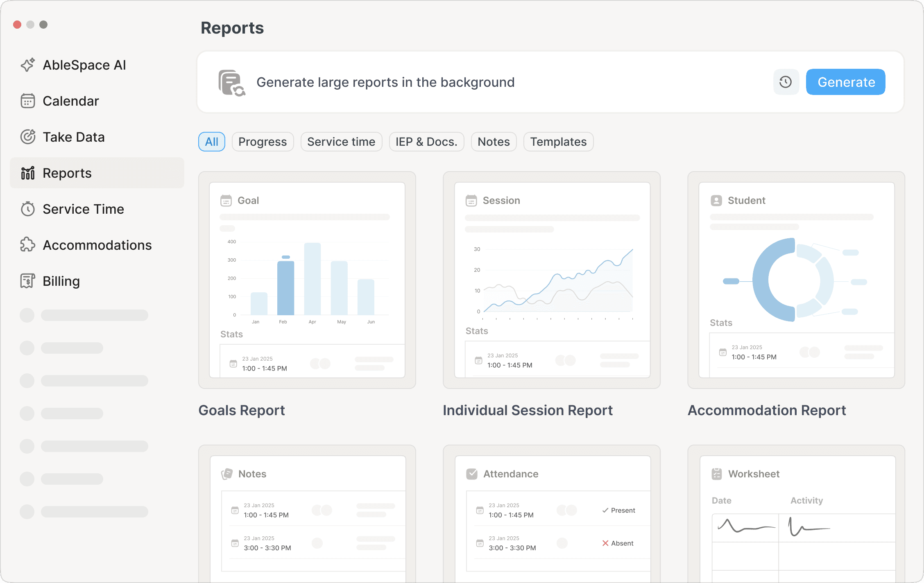Show Notes report filter
924x583 pixels.
494,142
